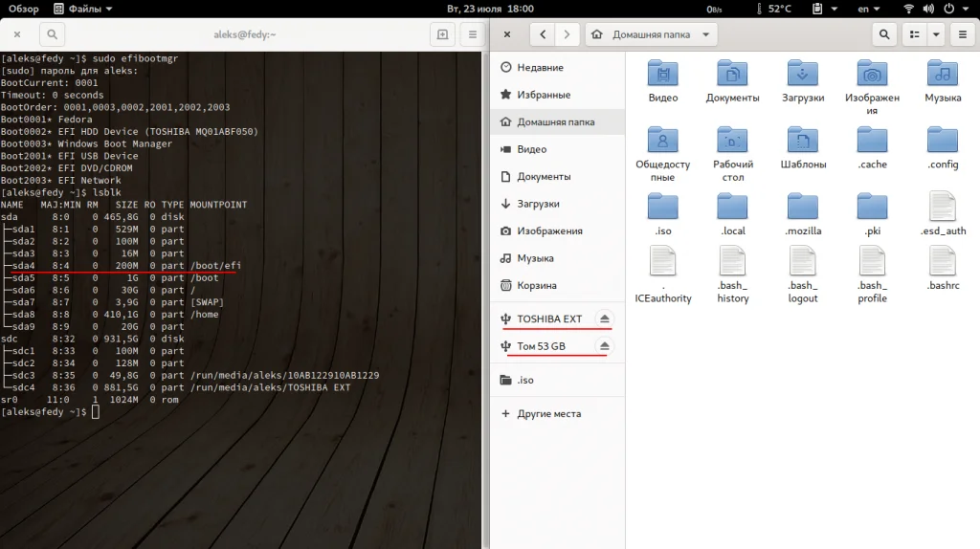The width and height of the screenshot is (980, 549).
Task: Toggle list view in Files toolbar
Action: point(915,34)
